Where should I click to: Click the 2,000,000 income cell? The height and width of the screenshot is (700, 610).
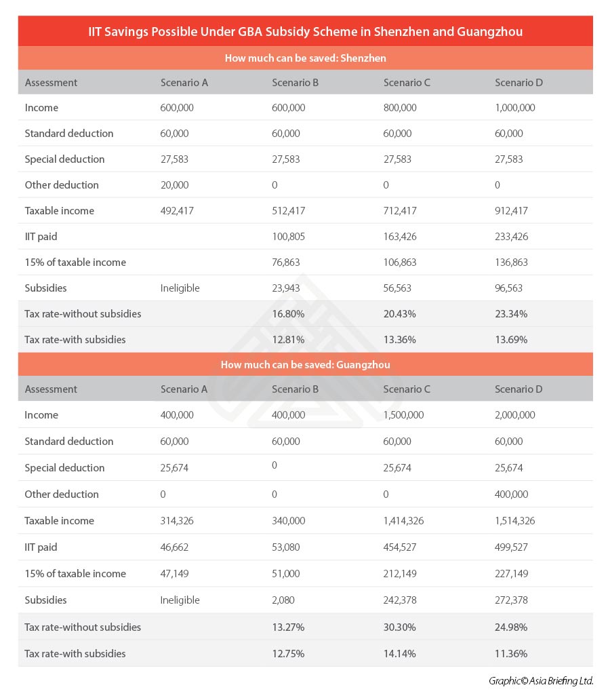click(514, 415)
